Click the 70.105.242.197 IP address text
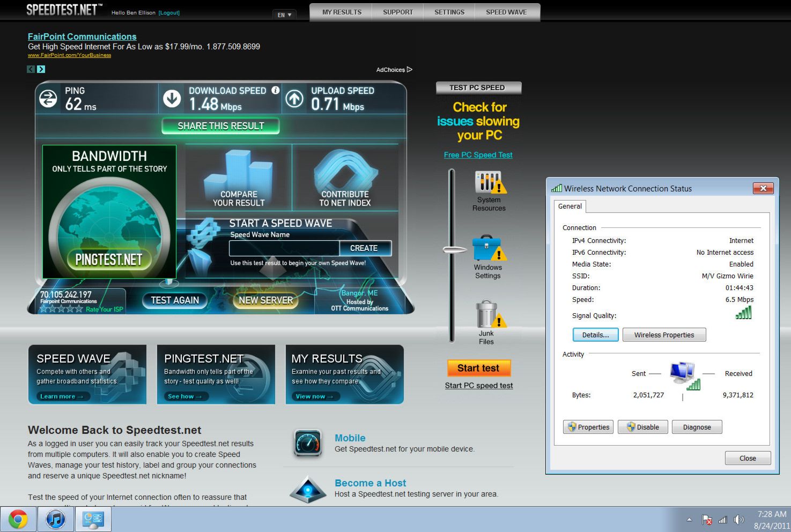 (65, 294)
